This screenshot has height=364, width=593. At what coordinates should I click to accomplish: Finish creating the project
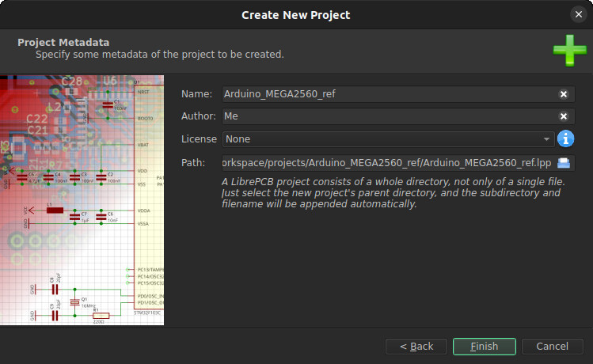point(484,347)
